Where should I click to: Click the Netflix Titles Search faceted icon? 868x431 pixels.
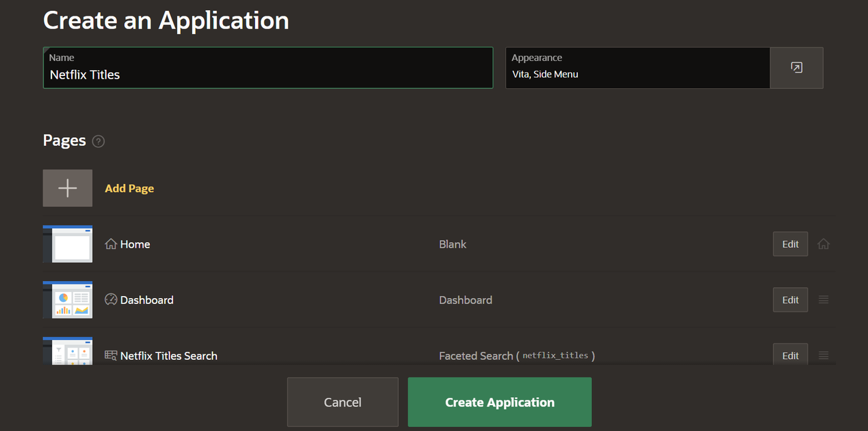tap(111, 355)
